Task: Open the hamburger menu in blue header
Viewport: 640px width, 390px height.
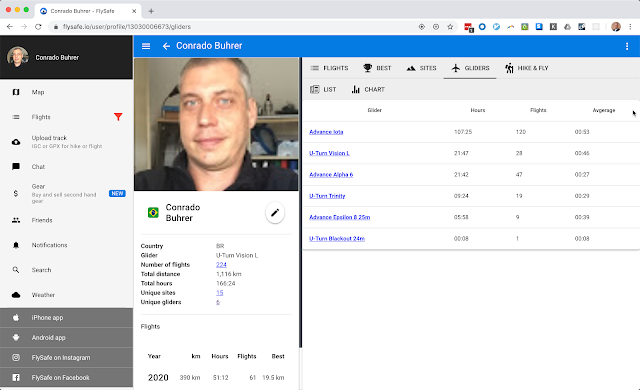Action: click(146, 46)
